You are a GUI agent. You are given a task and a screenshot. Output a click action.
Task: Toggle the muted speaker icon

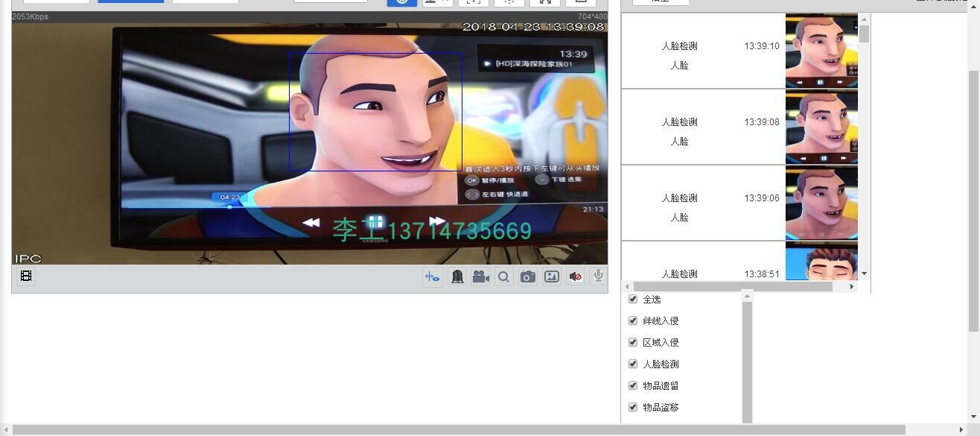[575, 277]
